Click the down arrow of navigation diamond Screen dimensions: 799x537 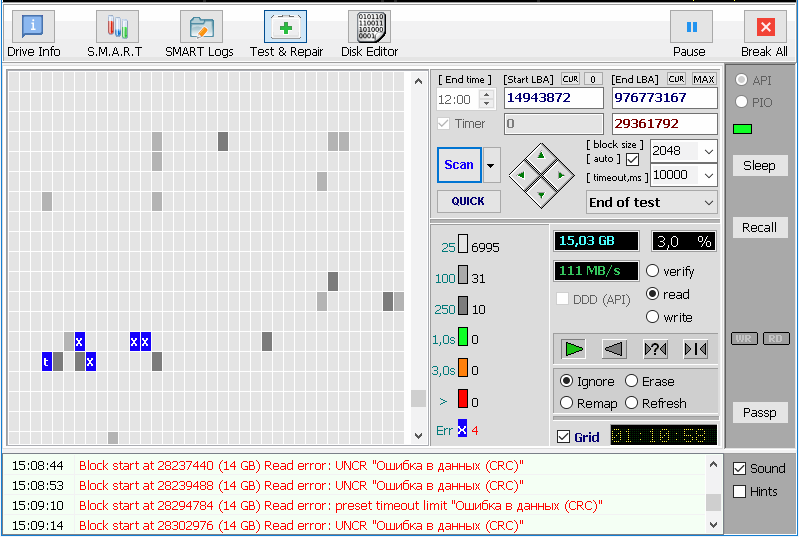coord(541,195)
